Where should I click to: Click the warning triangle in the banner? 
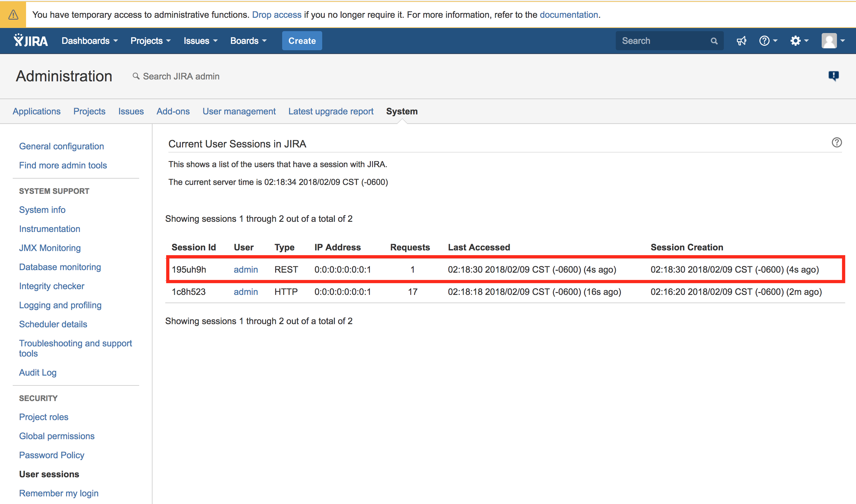coord(13,15)
